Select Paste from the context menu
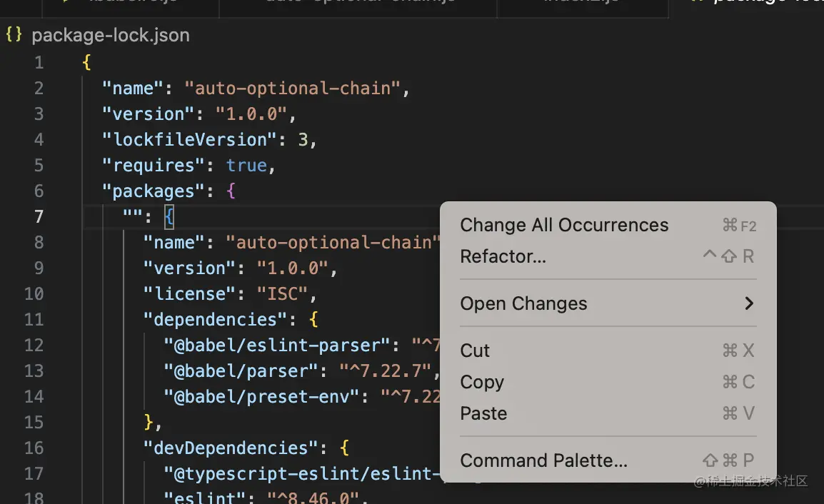Viewport: 824px width, 504px height. (x=483, y=413)
